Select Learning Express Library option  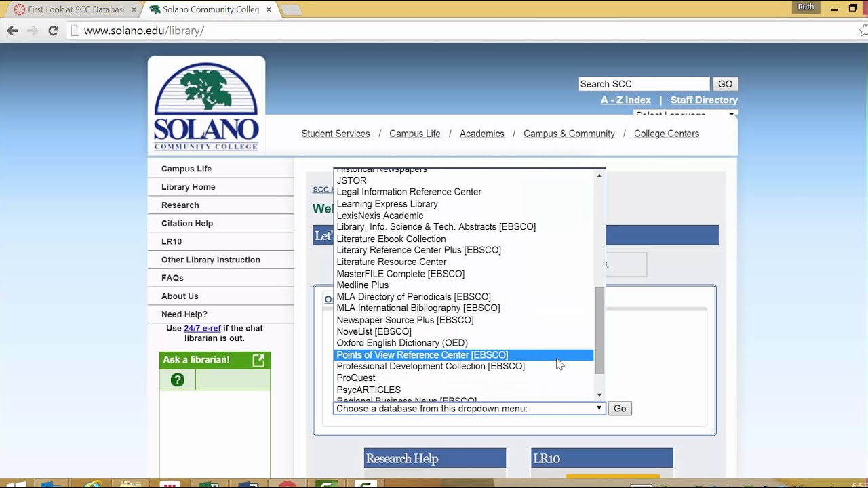464,204
